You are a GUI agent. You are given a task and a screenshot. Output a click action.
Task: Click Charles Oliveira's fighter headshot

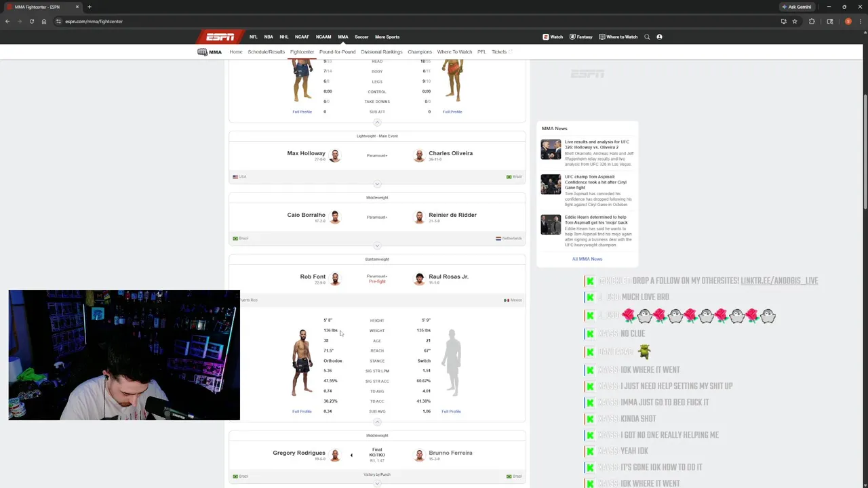[419, 156]
